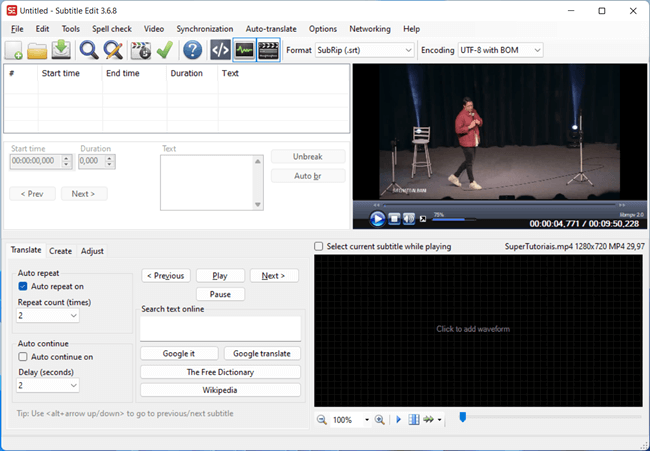650x451 pixels.
Task: Toggle the waveform display toolbar icon
Action: pos(244,50)
